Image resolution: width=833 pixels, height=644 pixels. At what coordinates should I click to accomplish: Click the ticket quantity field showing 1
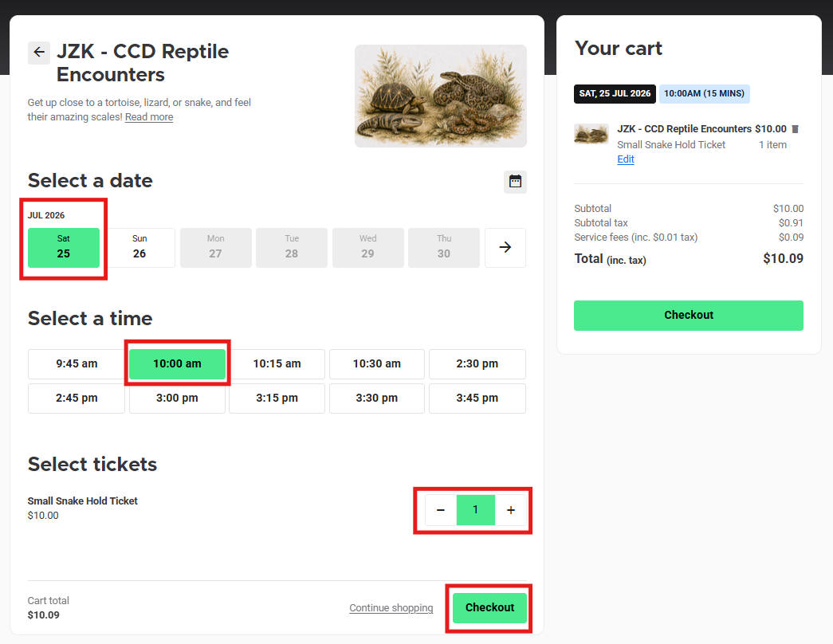click(x=475, y=510)
